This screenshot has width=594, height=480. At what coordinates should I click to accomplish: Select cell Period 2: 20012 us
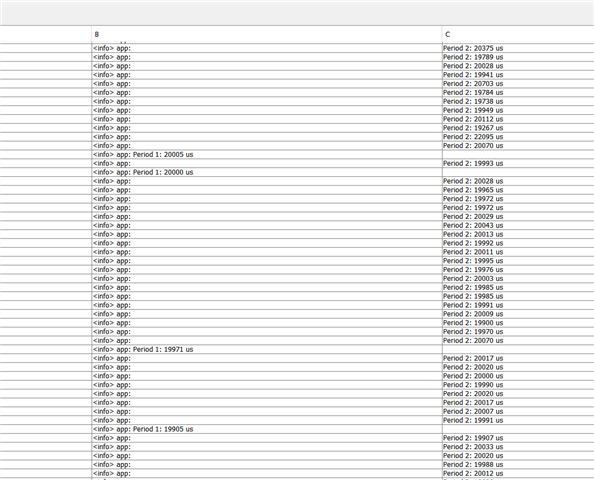518,474
